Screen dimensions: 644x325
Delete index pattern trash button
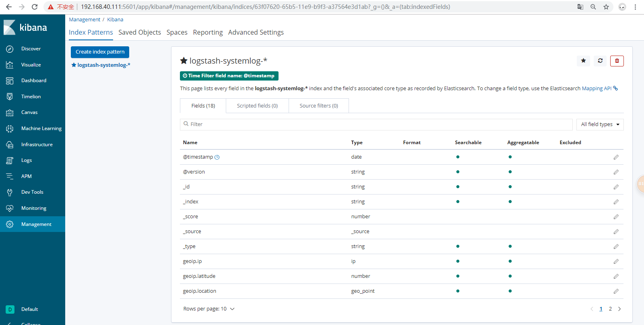pos(617,61)
